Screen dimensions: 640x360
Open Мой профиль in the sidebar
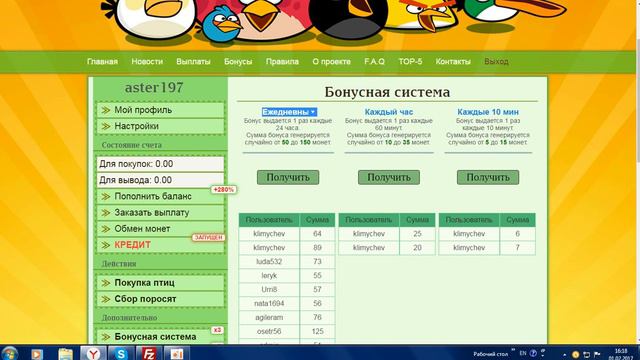click(x=160, y=110)
